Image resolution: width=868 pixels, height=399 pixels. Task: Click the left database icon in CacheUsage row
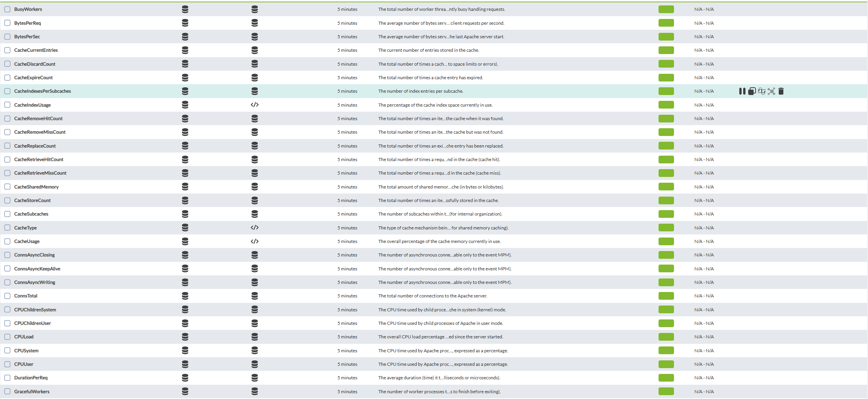coord(185,241)
